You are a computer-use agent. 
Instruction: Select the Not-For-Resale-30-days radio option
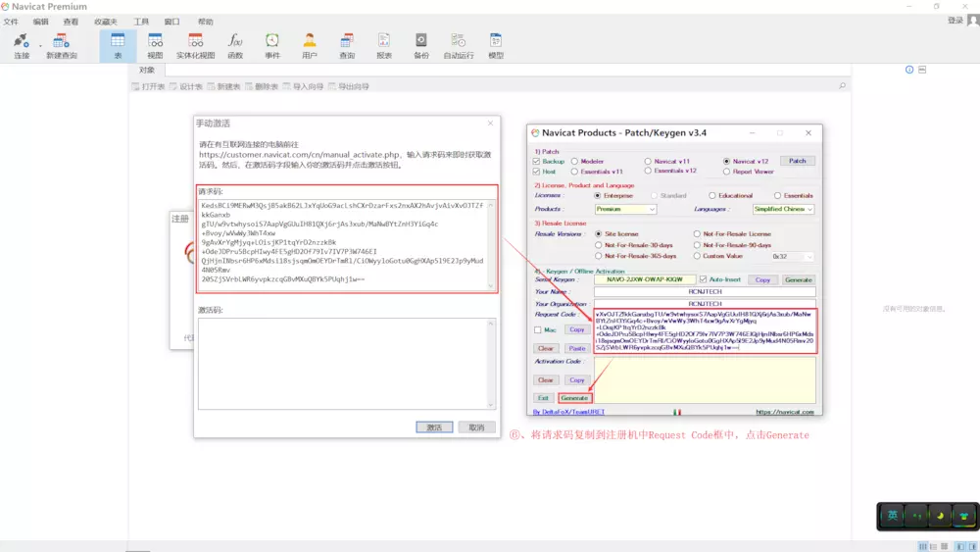point(598,245)
